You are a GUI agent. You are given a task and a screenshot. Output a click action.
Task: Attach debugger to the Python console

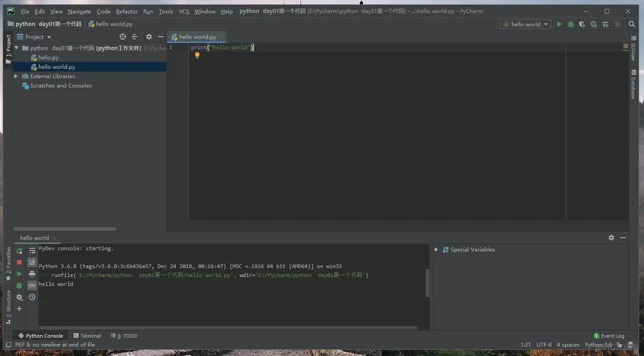[19, 285]
